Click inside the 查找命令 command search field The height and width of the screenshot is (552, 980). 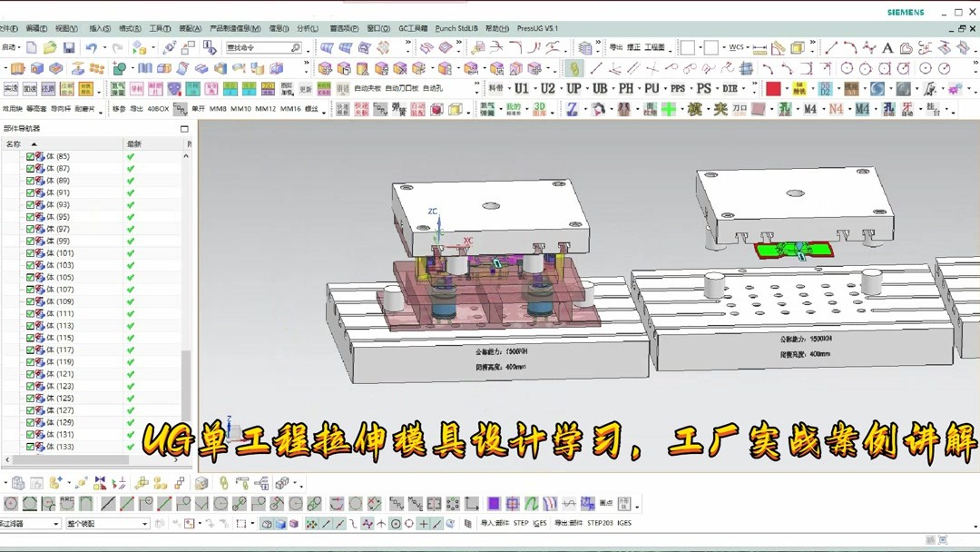[263, 47]
